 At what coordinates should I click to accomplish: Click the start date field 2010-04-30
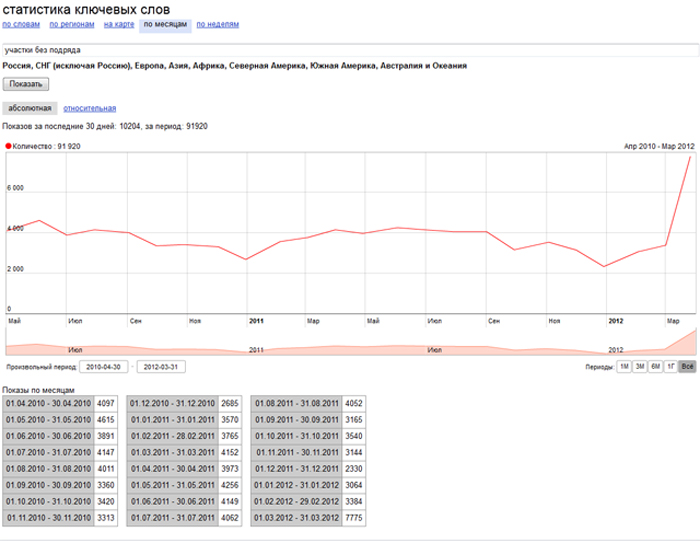(104, 367)
